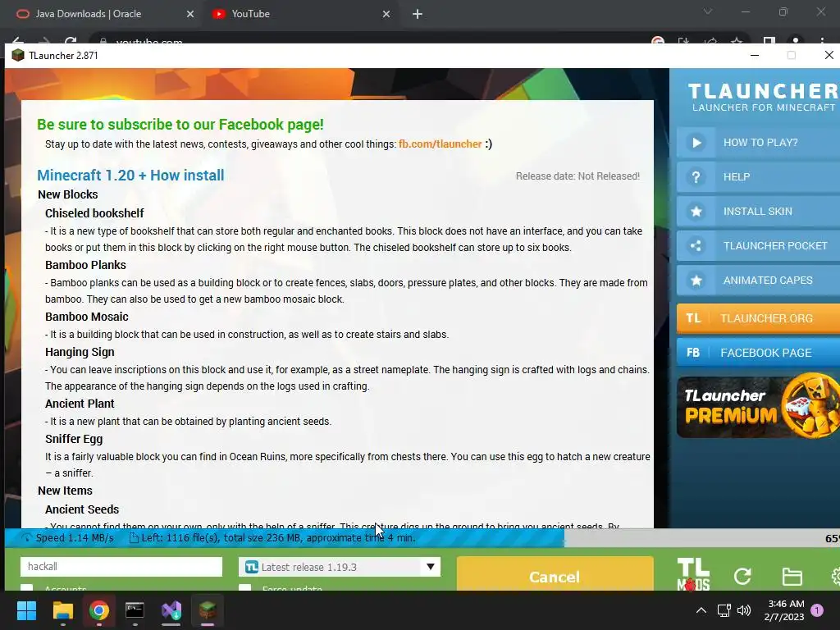Click the 'Bamboo Mosaic' heading

[x=87, y=317]
